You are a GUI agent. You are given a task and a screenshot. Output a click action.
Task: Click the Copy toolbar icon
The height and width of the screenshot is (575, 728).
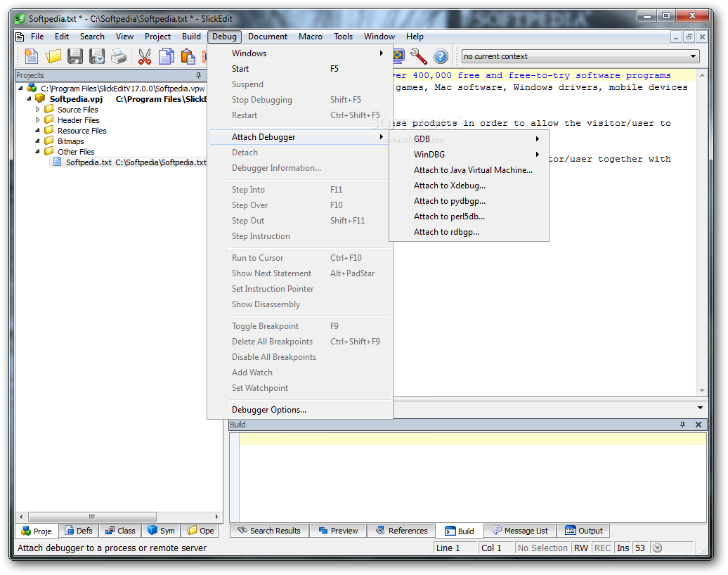(167, 56)
